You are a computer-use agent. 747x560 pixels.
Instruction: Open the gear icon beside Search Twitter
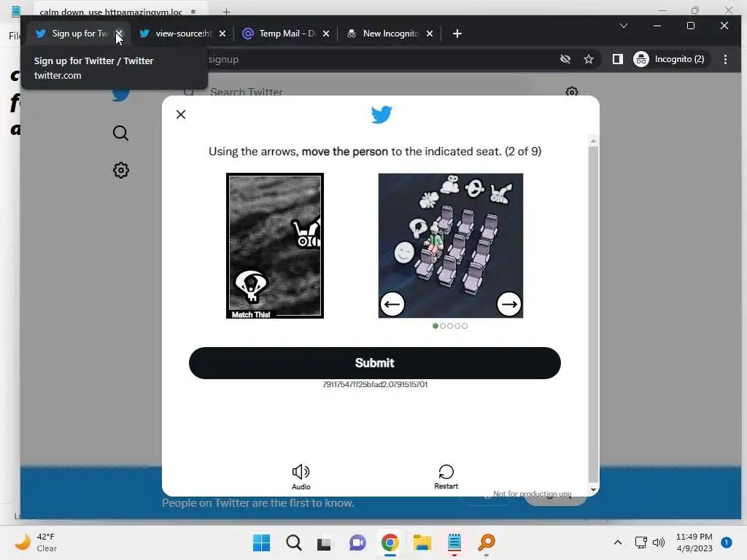(572, 92)
